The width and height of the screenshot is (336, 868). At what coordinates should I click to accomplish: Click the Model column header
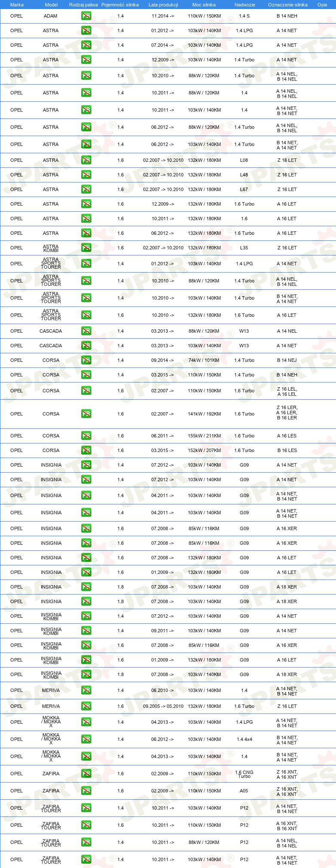51,5
